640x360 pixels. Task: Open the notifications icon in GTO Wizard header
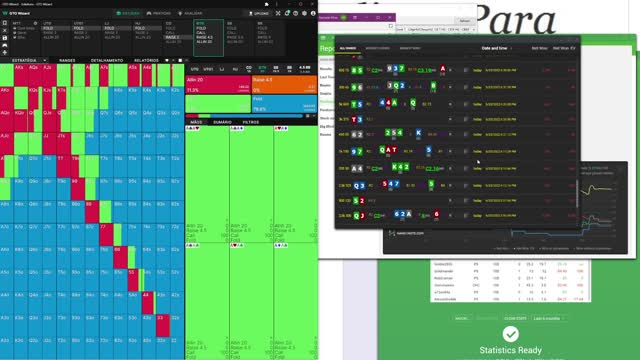(287, 13)
